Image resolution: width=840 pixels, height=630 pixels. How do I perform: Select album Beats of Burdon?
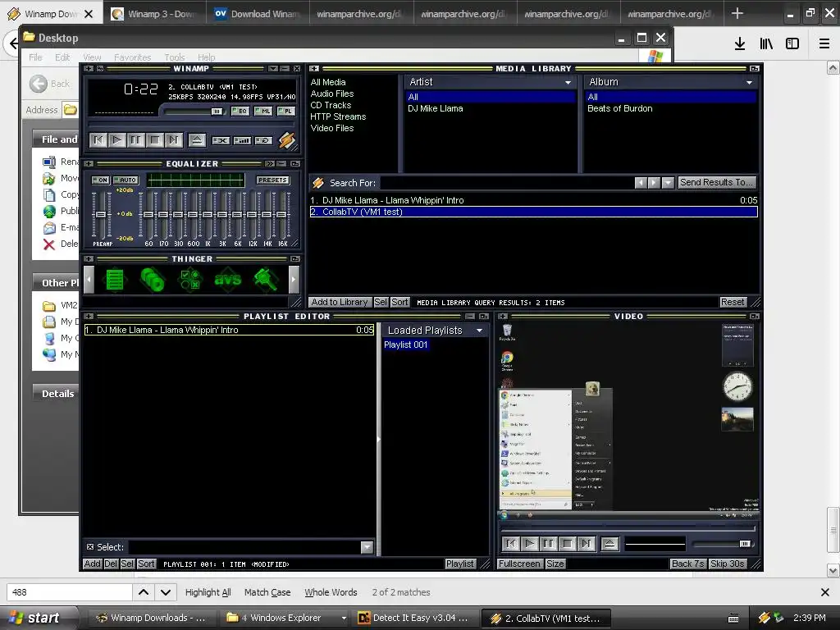point(620,108)
